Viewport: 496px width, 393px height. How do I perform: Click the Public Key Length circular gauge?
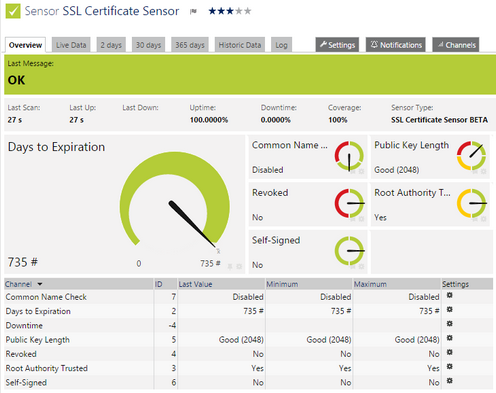471,156
